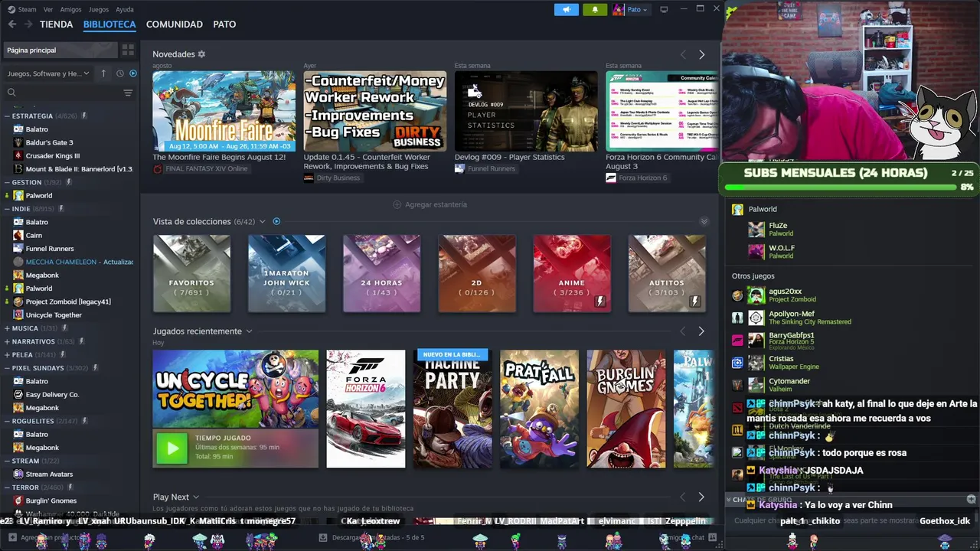Open the ANIME collection card
The height and width of the screenshot is (551, 980).
pos(572,273)
